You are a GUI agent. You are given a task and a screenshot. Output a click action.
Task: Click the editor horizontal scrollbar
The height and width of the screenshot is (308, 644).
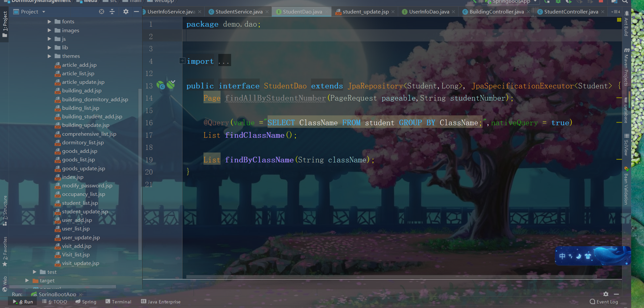click(x=391, y=277)
